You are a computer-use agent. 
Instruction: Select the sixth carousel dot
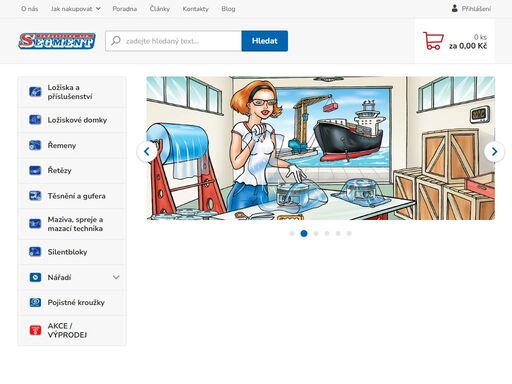coord(349,233)
